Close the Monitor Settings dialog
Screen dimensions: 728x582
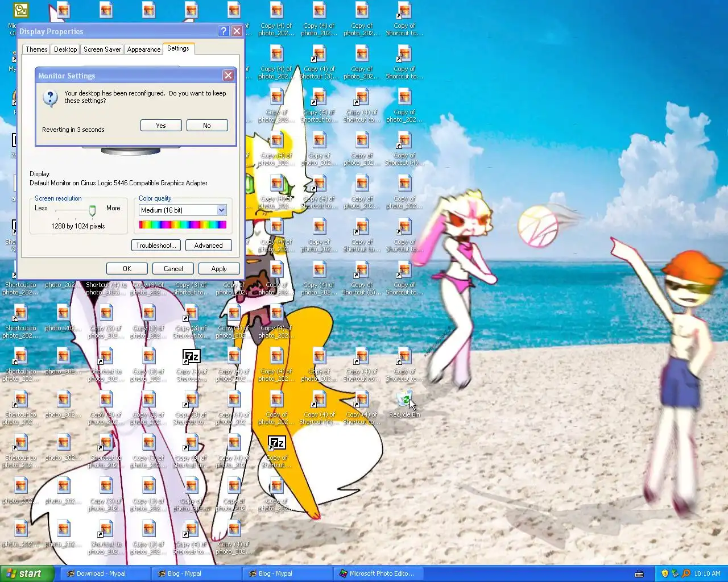(x=228, y=75)
